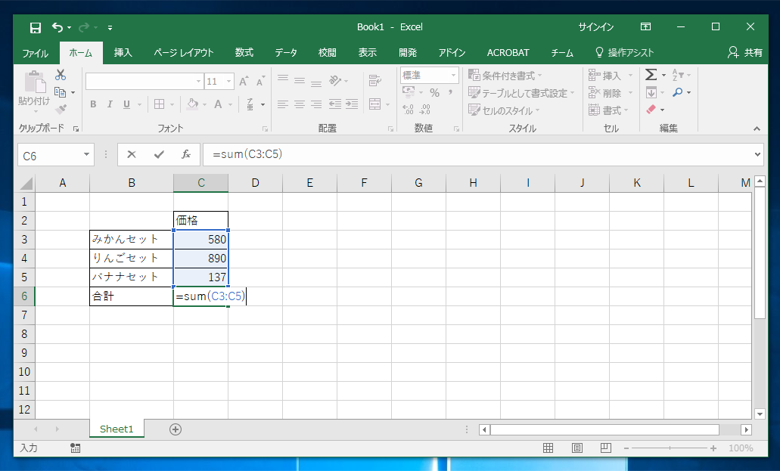Switch to the Formulas (数式) tab
780x471 pixels.
(x=244, y=53)
